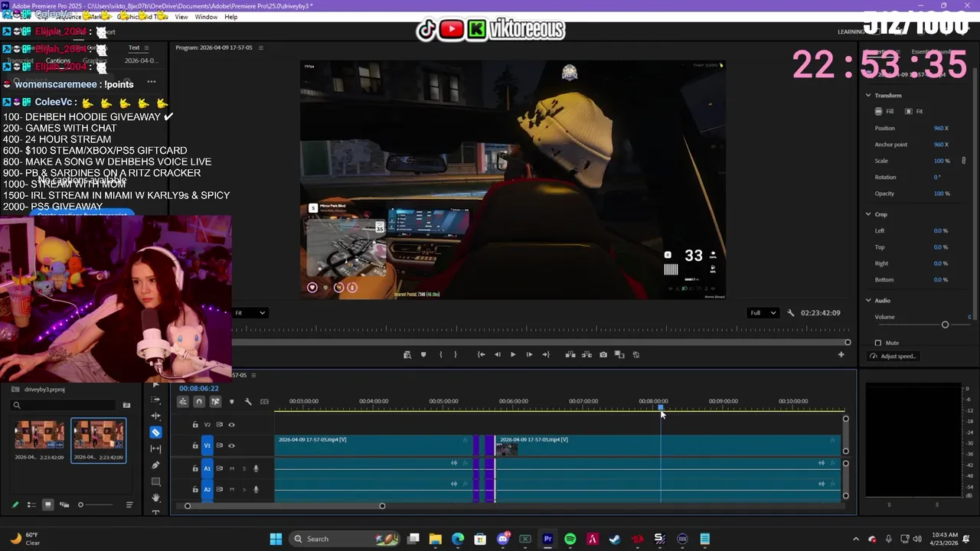Open the Program Monitor button editor plus
This screenshot has width=980, height=551.
click(x=841, y=354)
